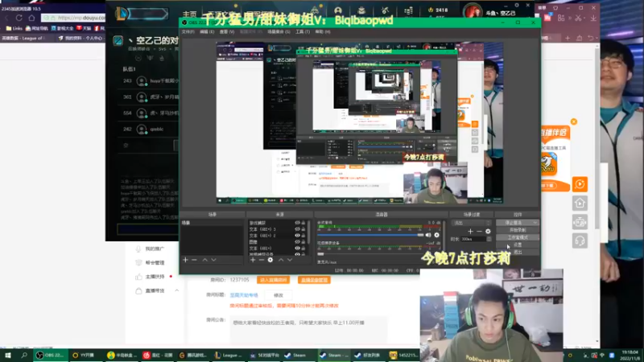Toggle visibility of 图像 source
Viewport: 644px width, 362px height.
[297, 242]
